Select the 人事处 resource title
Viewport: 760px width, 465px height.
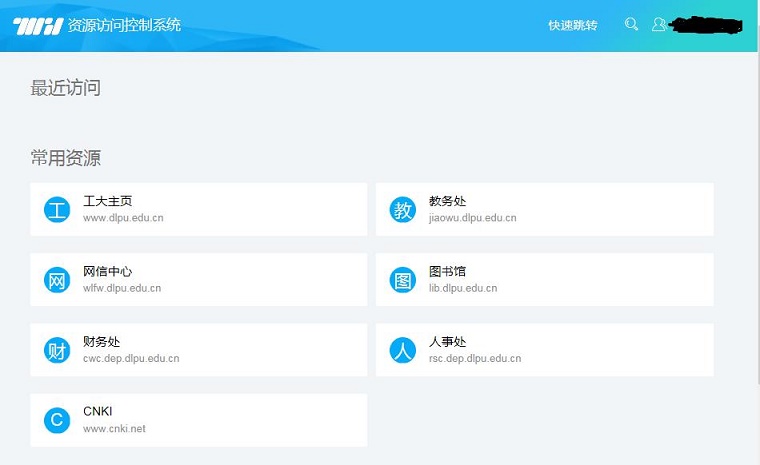[x=447, y=342]
